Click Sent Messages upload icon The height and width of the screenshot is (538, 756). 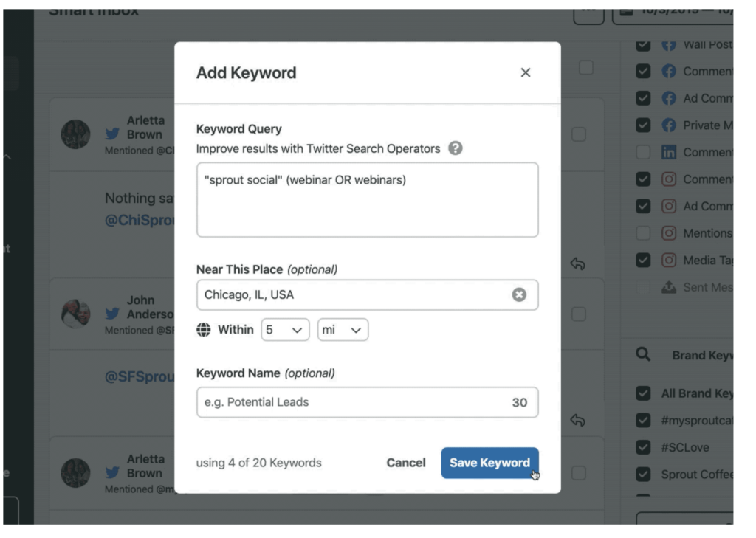668,287
